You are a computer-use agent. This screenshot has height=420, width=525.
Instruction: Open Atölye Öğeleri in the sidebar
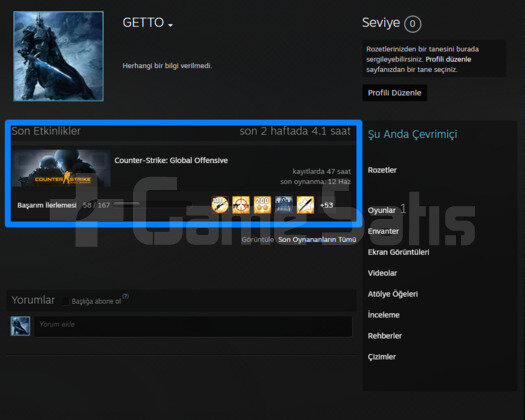(393, 294)
